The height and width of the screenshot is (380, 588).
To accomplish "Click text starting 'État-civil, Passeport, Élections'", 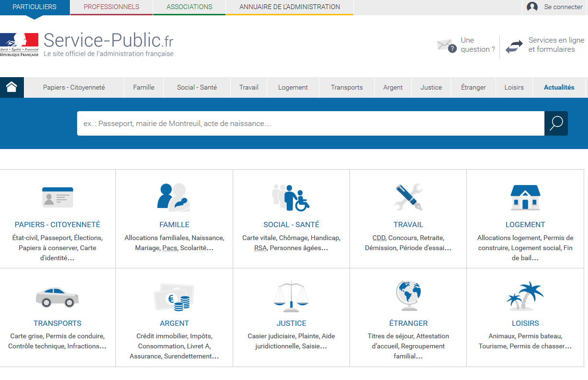I will pos(57,248).
